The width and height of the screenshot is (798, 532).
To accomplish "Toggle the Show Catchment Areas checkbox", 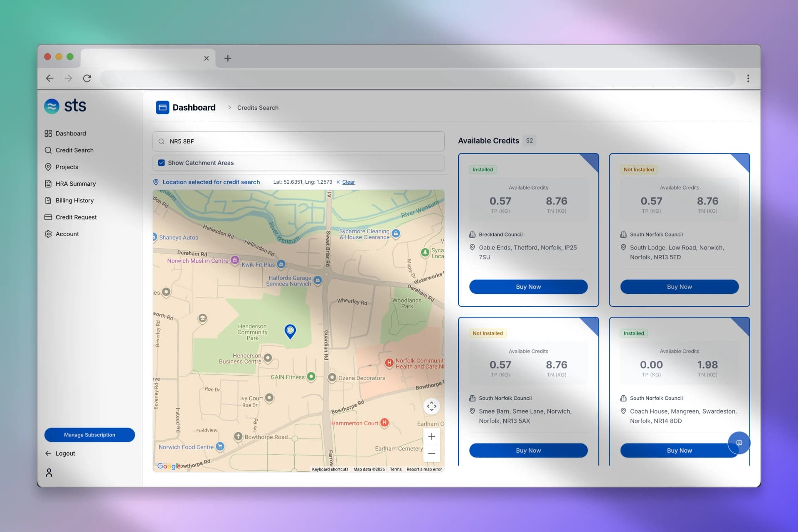I will point(161,163).
